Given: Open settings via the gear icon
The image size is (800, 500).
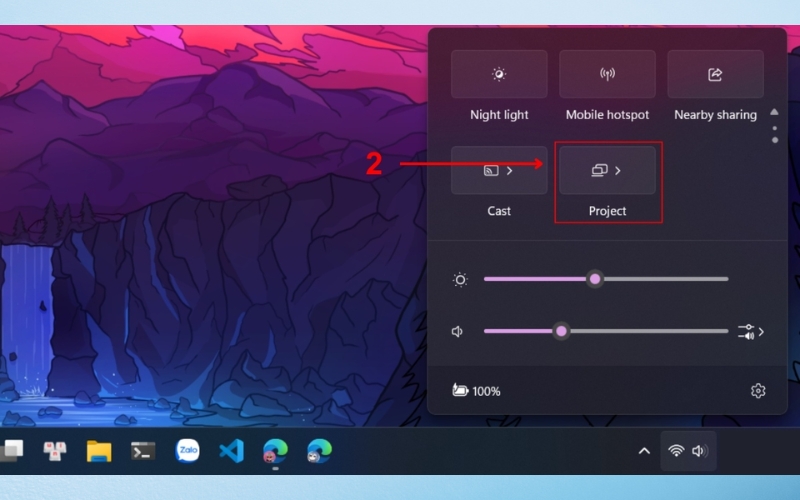Looking at the screenshot, I should (x=758, y=391).
